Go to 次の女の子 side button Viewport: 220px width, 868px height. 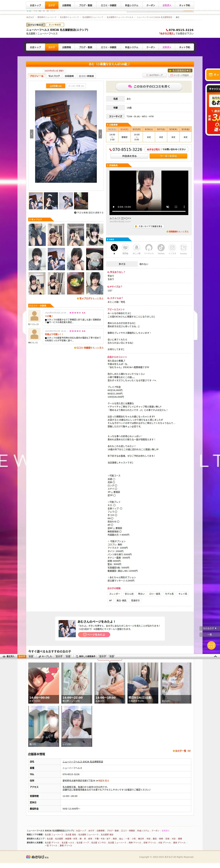[x=210, y=628]
